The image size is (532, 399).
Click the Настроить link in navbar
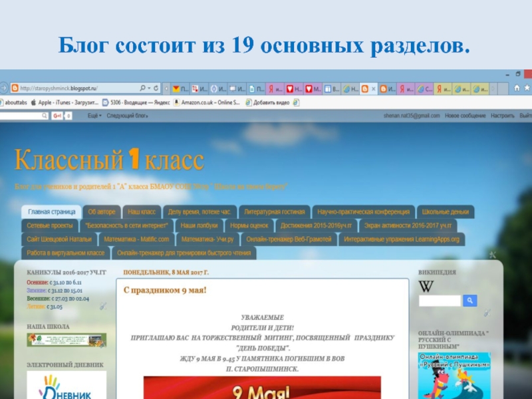click(503, 116)
